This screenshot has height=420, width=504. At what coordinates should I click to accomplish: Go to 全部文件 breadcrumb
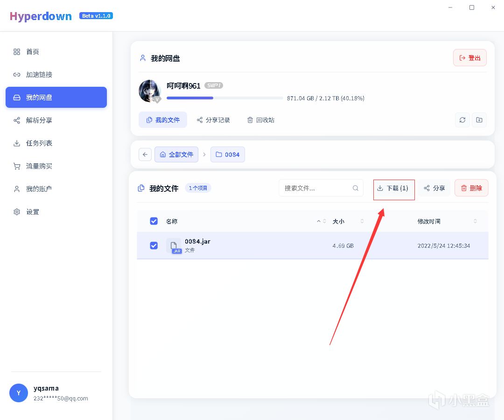point(176,154)
